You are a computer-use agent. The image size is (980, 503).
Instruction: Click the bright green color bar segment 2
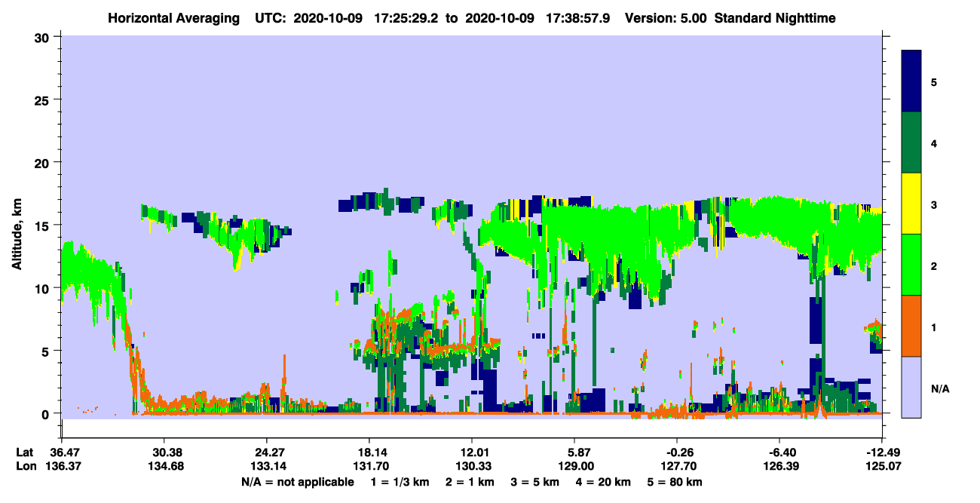[x=911, y=264]
